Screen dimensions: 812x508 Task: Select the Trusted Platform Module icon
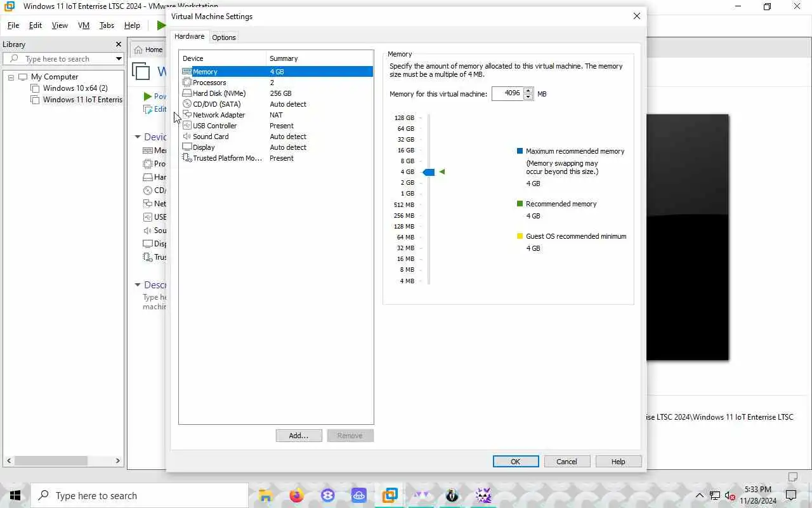(x=187, y=158)
